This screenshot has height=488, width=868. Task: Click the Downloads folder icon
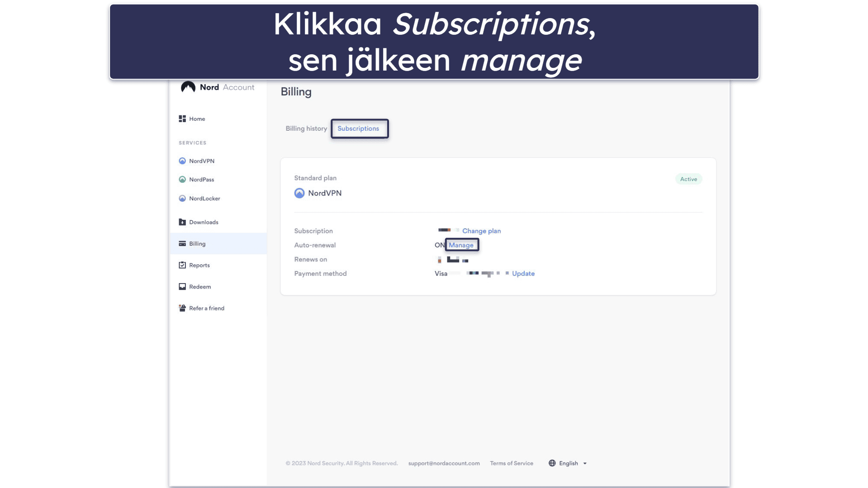182,222
